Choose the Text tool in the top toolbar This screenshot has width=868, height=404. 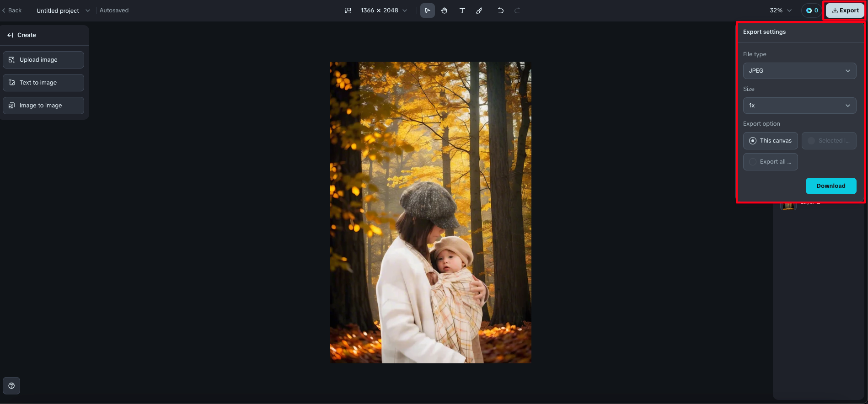coord(462,11)
